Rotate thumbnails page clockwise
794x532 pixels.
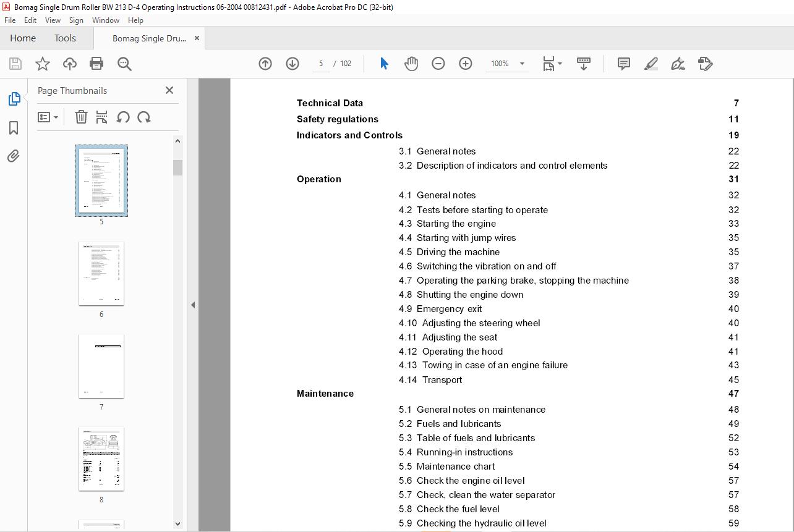pos(144,117)
